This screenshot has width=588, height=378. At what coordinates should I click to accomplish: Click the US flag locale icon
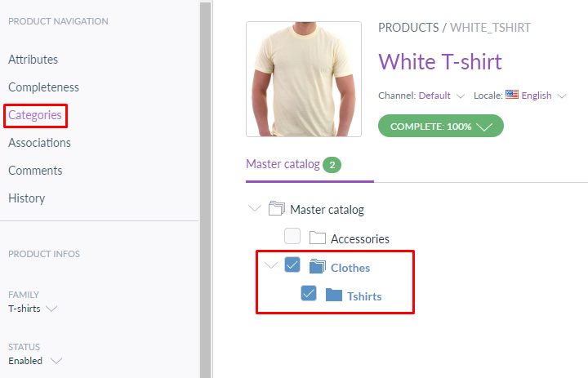pos(512,95)
